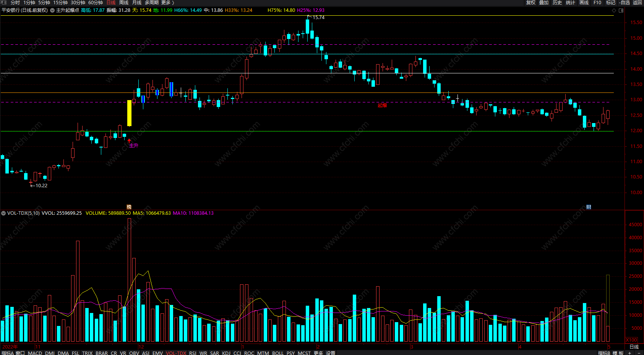Image resolution: width=644 pixels, height=355 pixels.
Task: Open the indicator dropdown arrow beside 平安银行 title
Action: pyautogui.click(x=52, y=10)
